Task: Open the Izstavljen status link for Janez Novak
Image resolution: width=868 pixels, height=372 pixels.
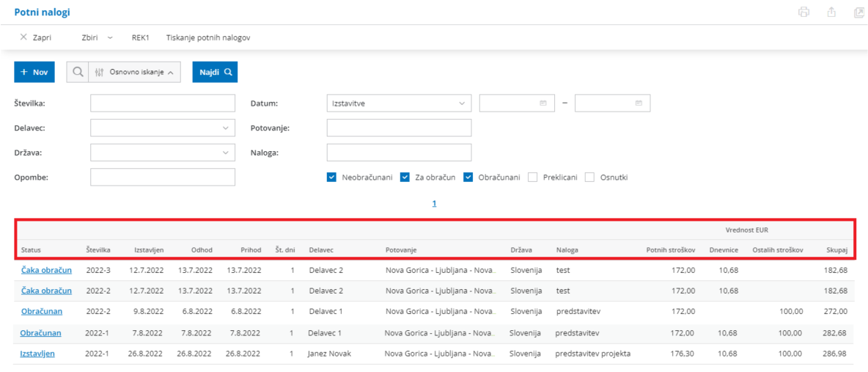Action: [x=37, y=354]
